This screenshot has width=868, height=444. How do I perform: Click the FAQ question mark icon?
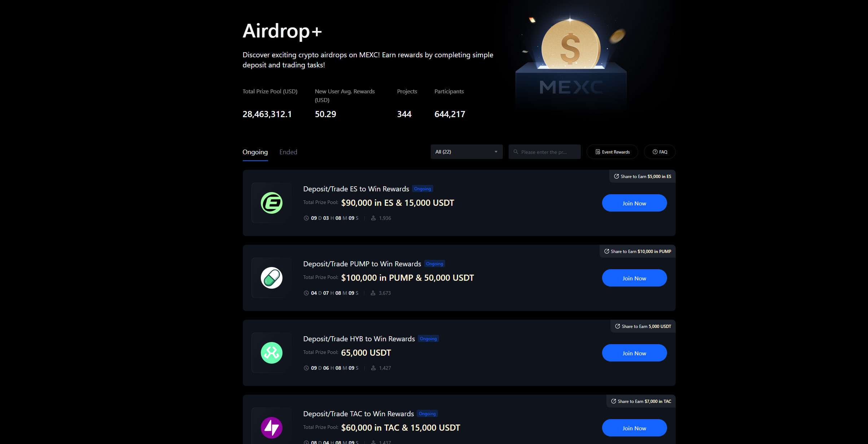655,152
